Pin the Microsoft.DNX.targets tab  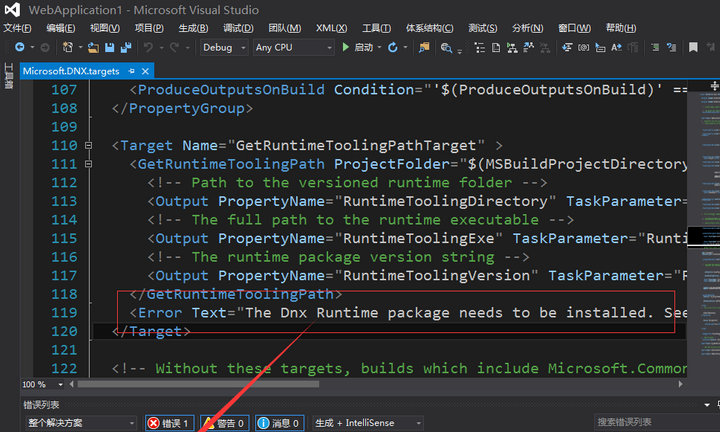point(132,71)
